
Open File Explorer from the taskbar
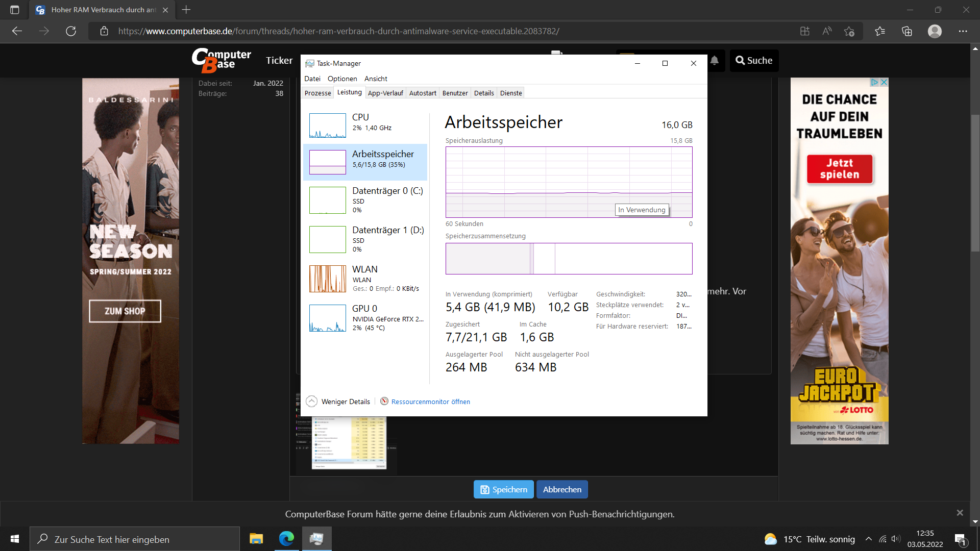point(256,539)
